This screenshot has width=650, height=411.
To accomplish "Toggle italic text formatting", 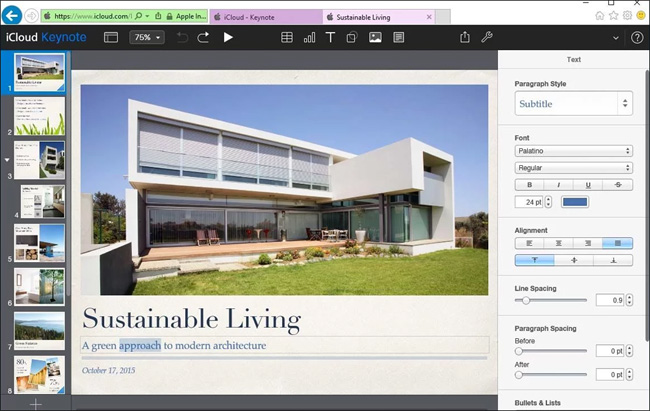I will 558,185.
